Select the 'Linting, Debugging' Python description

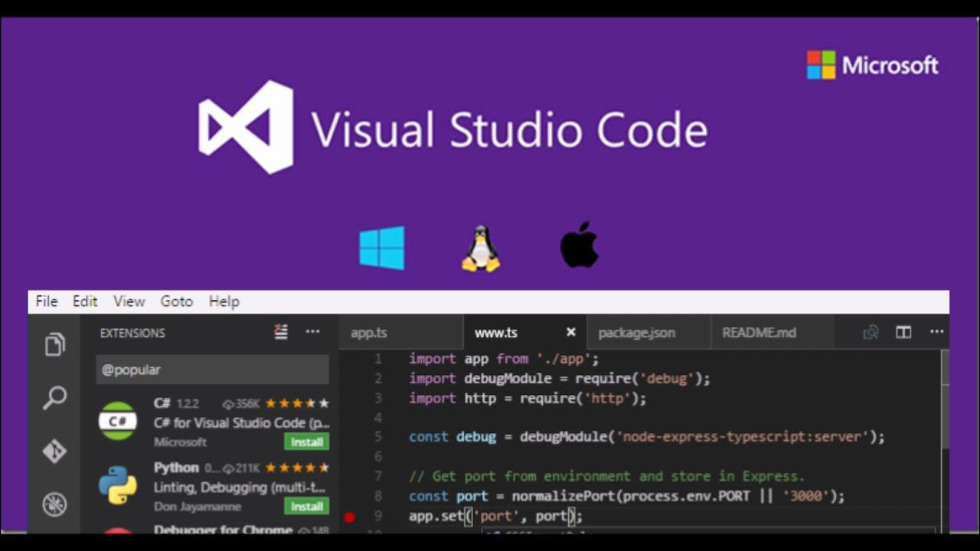pos(240,487)
